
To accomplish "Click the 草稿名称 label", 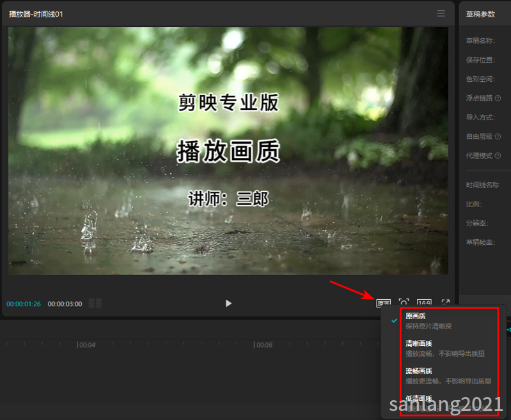I will 480,41.
